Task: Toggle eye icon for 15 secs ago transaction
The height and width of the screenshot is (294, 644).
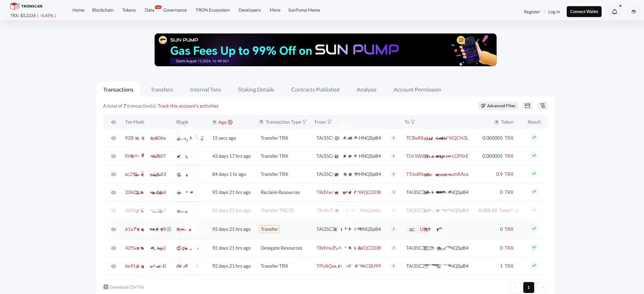Action: (114, 138)
